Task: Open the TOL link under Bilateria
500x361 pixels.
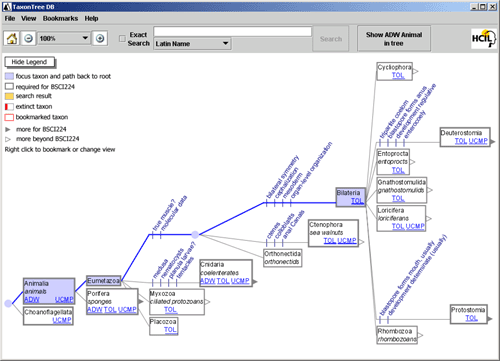Action: click(357, 201)
